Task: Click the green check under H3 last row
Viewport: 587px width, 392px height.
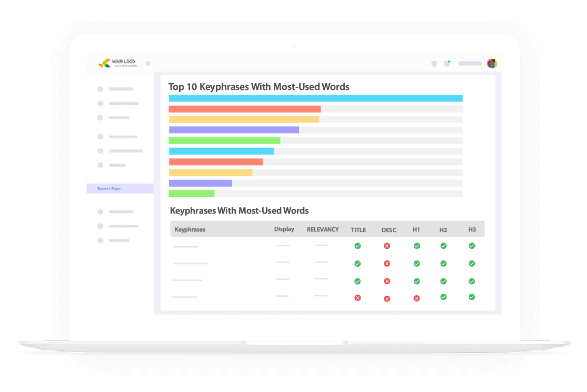Action: [472, 297]
